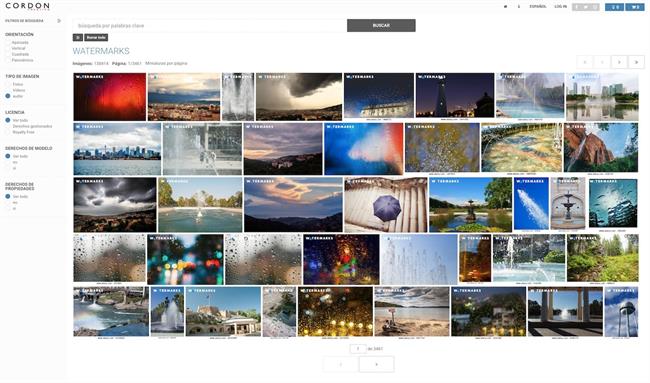Viewport: 650px width, 383px height.
Task: Open the water tower thumbnail
Action: pyautogui.click(x=621, y=312)
